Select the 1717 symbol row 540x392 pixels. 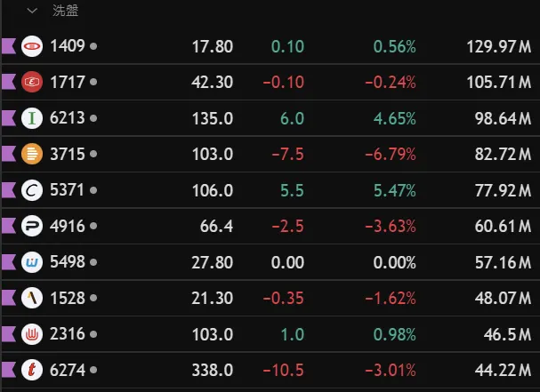tap(68, 82)
